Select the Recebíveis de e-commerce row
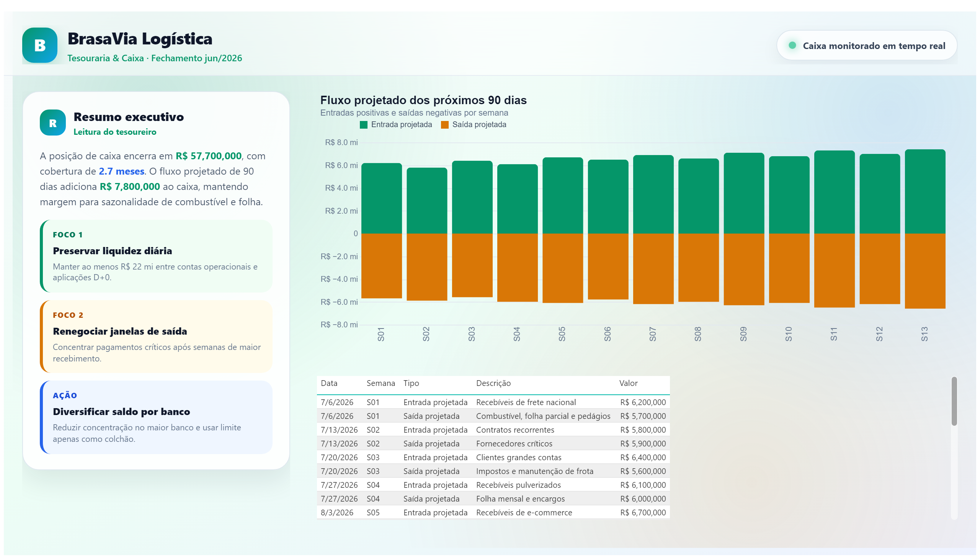Image resolution: width=980 pixels, height=559 pixels. click(x=493, y=513)
